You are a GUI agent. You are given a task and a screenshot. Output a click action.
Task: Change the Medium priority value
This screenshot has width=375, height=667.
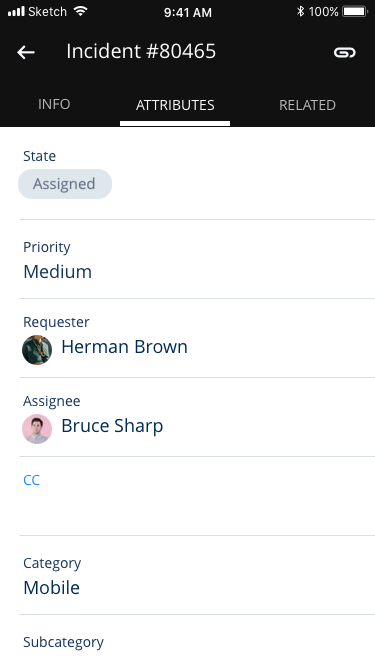[x=57, y=271]
